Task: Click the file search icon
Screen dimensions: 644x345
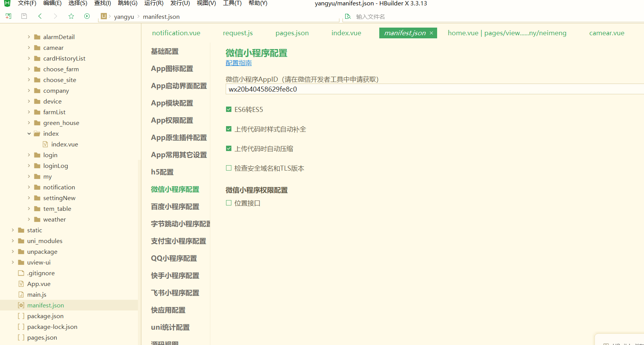Action: pos(348,16)
